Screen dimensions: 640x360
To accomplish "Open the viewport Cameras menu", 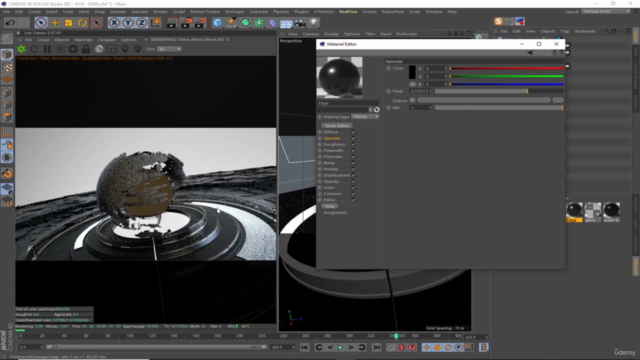I will point(311,34).
